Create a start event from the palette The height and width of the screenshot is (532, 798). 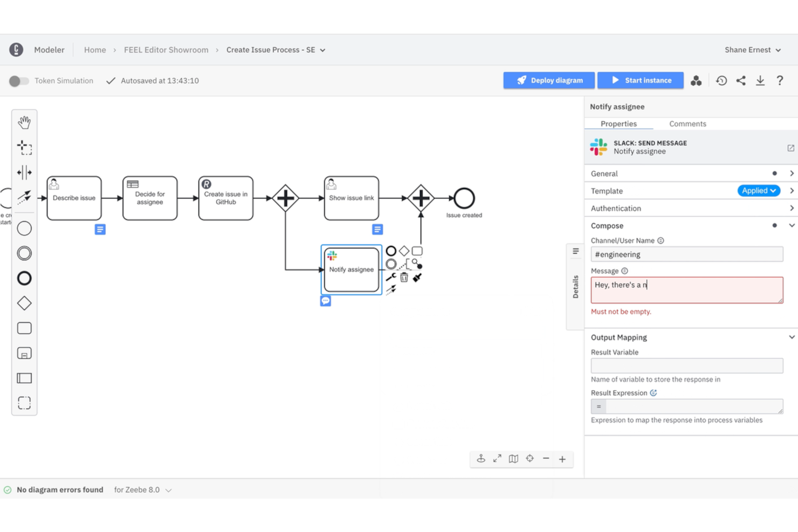[x=24, y=229]
